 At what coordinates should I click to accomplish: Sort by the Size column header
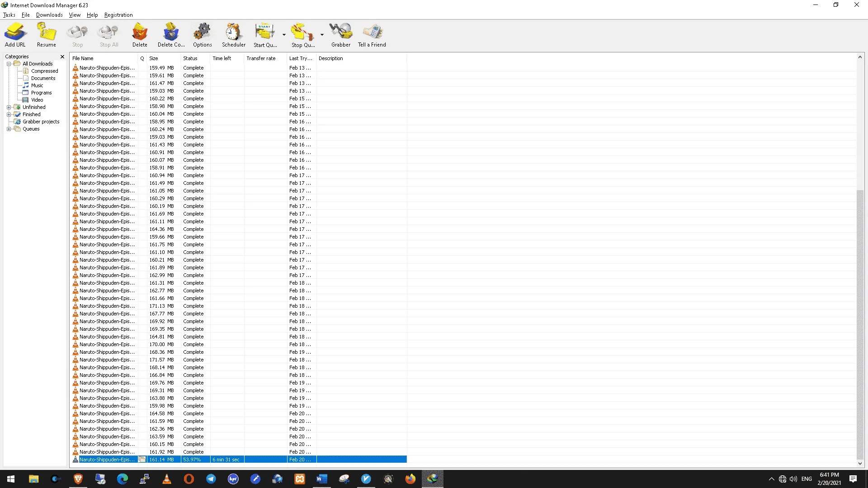point(164,58)
